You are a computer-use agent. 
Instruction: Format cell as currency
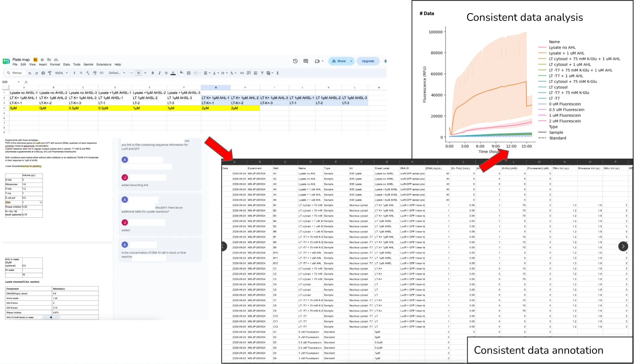coord(74,73)
